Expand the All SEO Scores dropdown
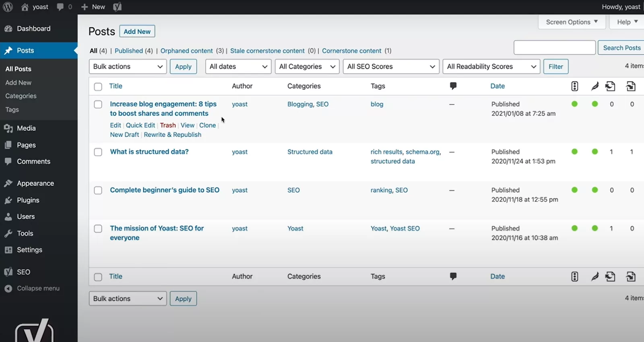This screenshot has height=342, width=644. [x=391, y=66]
